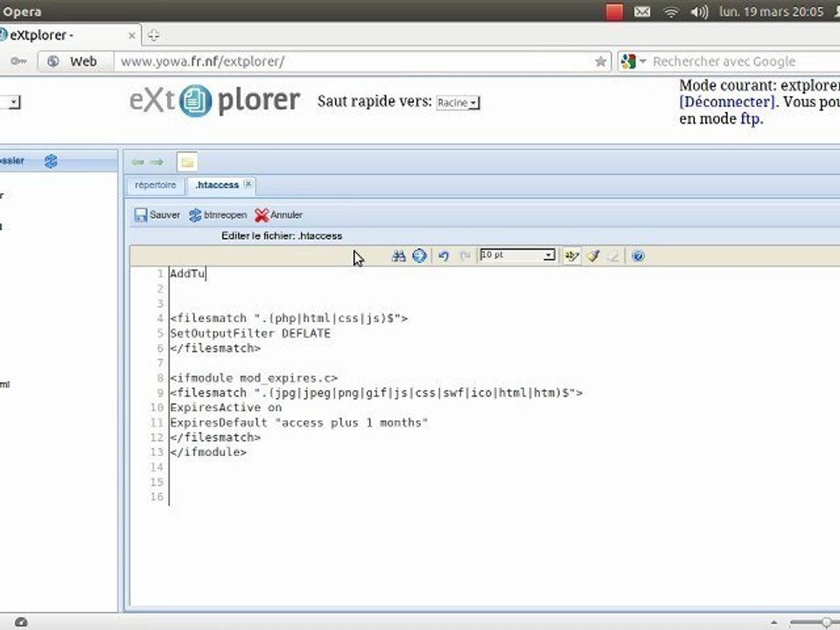Click the yellow folder toolbar icon

187,162
